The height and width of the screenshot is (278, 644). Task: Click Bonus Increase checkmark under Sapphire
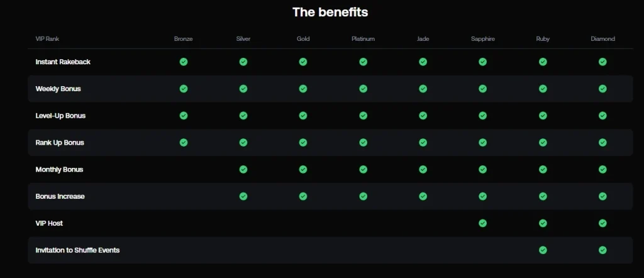(482, 196)
